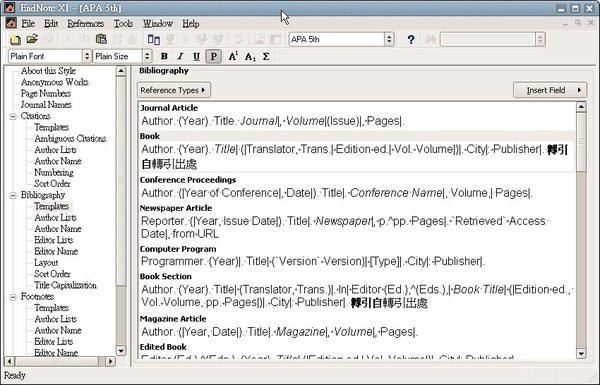
Task: Open the References menu
Action: (86, 24)
